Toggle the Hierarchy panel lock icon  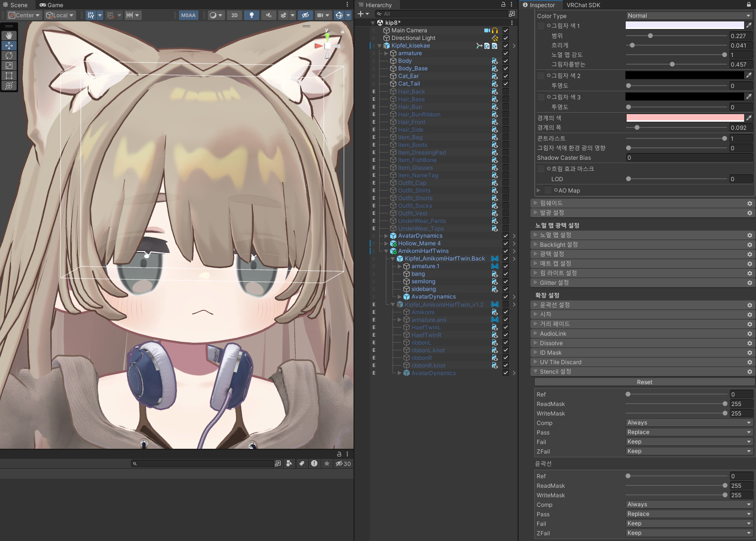point(503,4)
